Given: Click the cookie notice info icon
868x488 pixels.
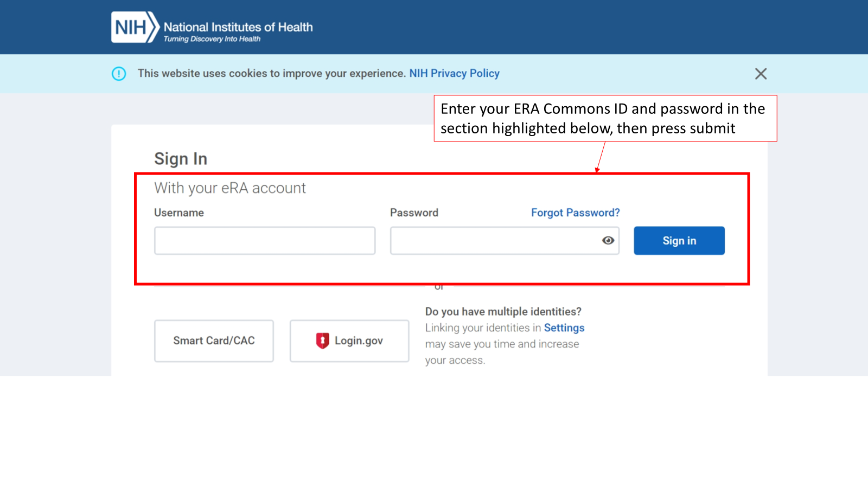Looking at the screenshot, I should click(x=119, y=74).
